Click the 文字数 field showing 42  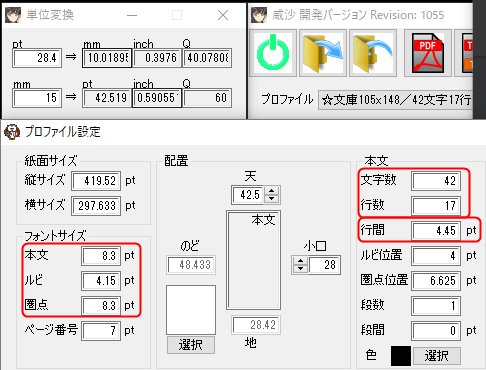pos(436,181)
